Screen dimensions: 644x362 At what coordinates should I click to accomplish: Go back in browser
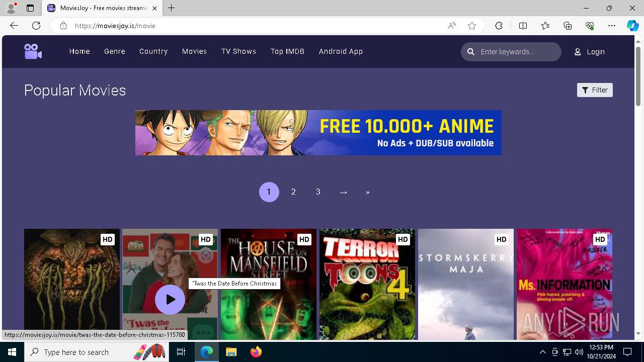pyautogui.click(x=14, y=26)
